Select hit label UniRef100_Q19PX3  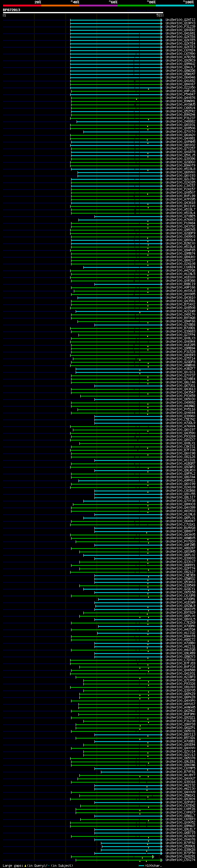pos(180,23)
